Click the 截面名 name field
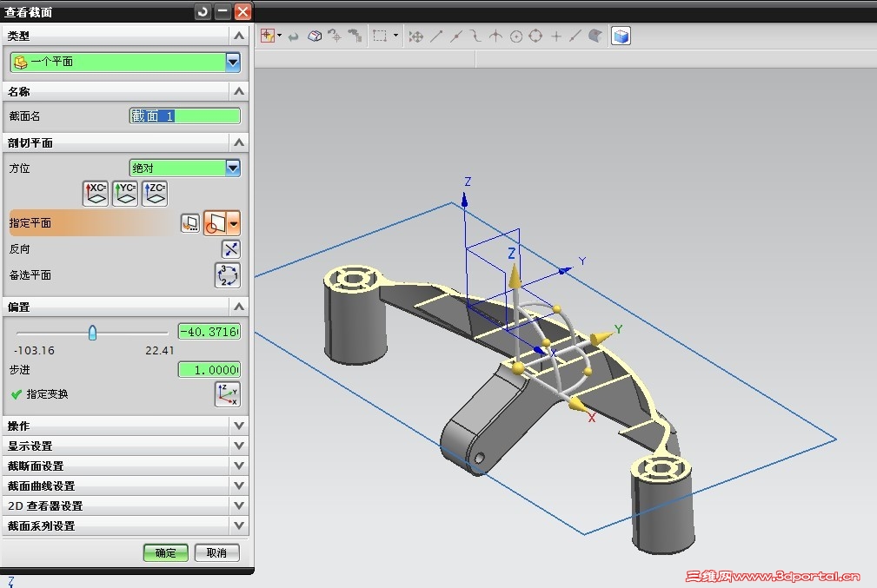The width and height of the screenshot is (877, 588). (185, 116)
